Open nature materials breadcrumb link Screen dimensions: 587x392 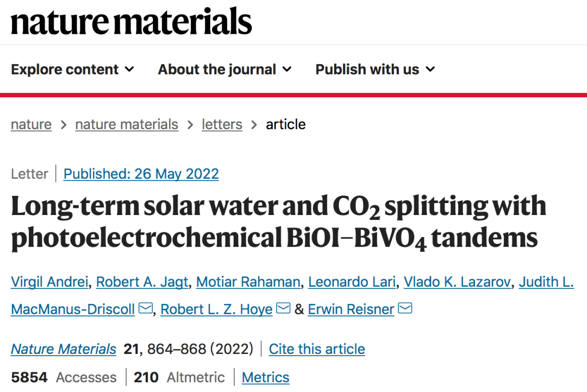(x=127, y=124)
